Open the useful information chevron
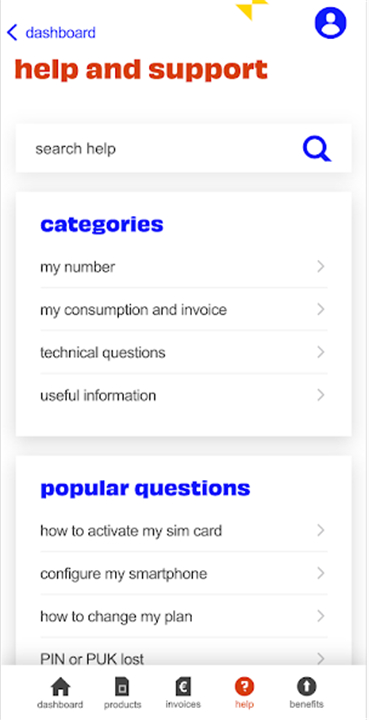The image size is (369, 720). click(321, 395)
